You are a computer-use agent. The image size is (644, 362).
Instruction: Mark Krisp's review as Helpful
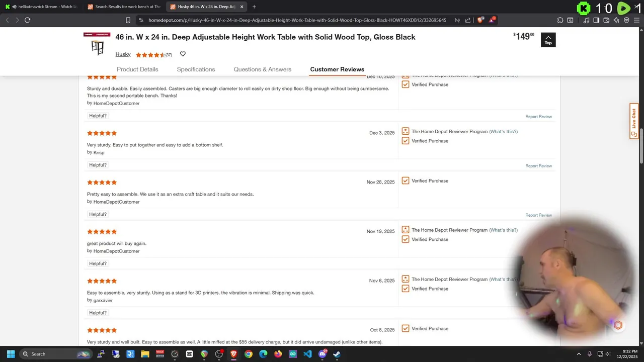tap(98, 165)
